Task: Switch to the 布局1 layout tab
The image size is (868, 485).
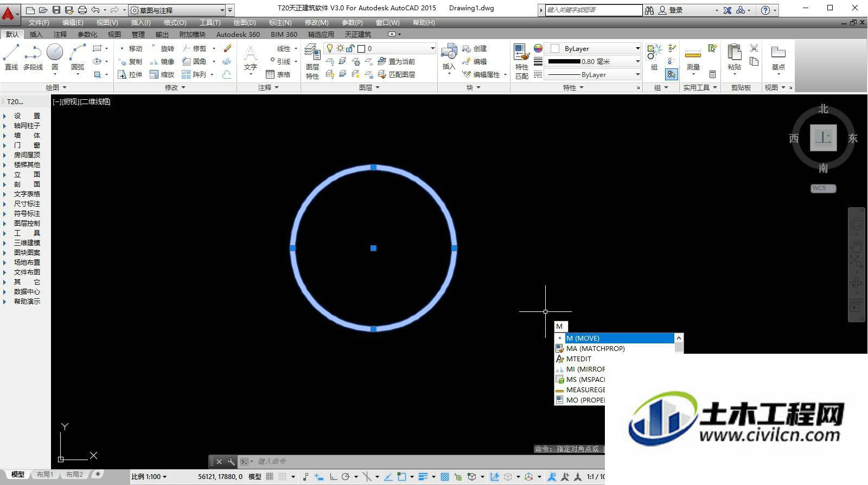Action: (x=45, y=474)
